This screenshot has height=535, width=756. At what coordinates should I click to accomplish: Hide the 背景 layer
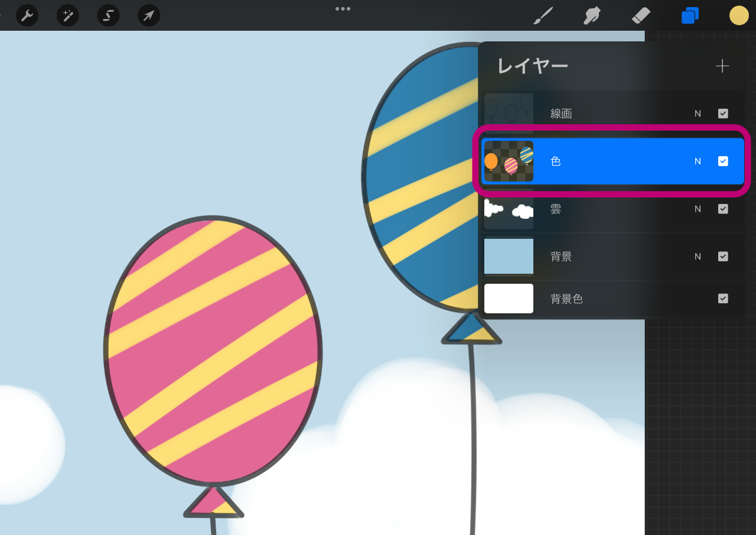(x=723, y=257)
